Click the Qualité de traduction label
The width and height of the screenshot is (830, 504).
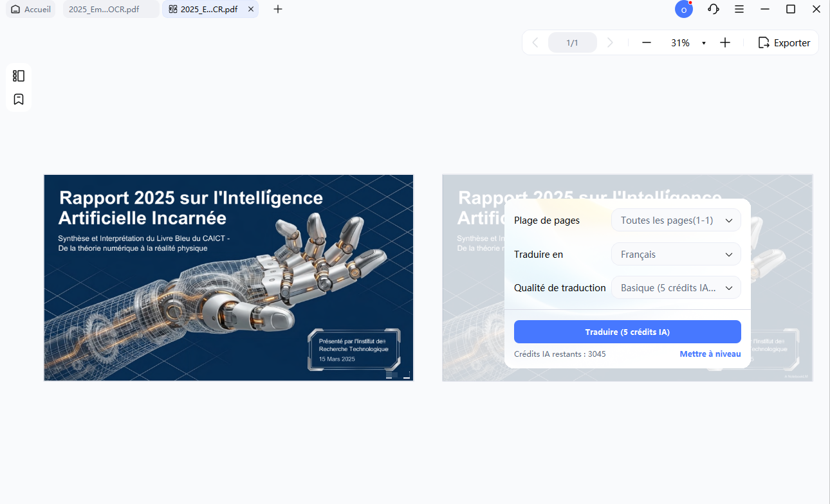tap(560, 288)
